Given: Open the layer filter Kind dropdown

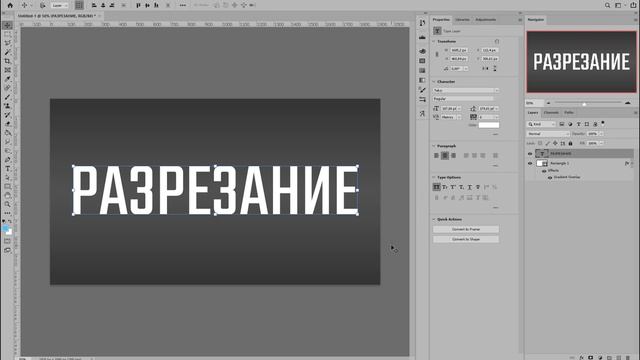Looking at the screenshot, I should point(541,124).
